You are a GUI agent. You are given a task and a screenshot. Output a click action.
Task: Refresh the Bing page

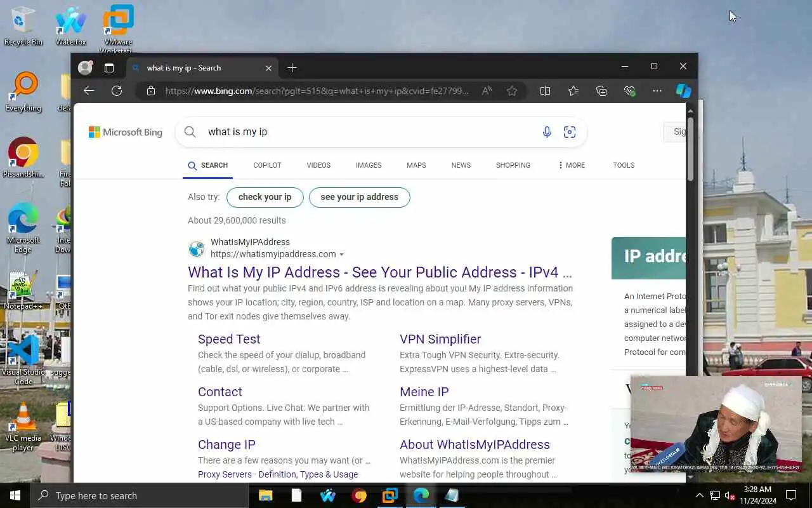117,91
